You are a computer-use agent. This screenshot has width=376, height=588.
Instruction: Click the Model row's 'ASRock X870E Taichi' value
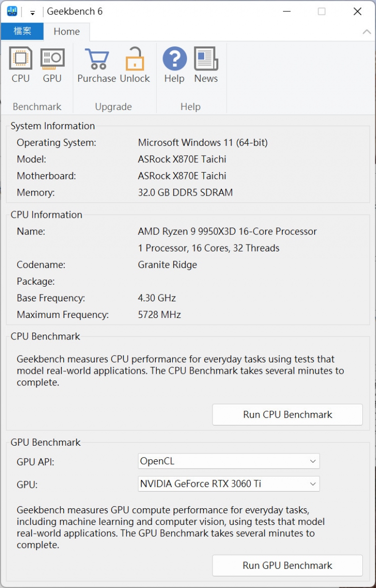pos(182,159)
